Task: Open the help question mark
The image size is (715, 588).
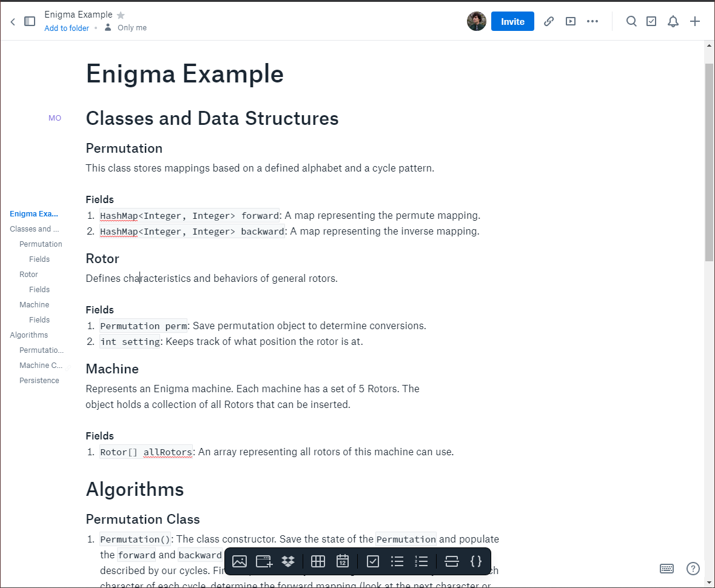Action: (693, 569)
